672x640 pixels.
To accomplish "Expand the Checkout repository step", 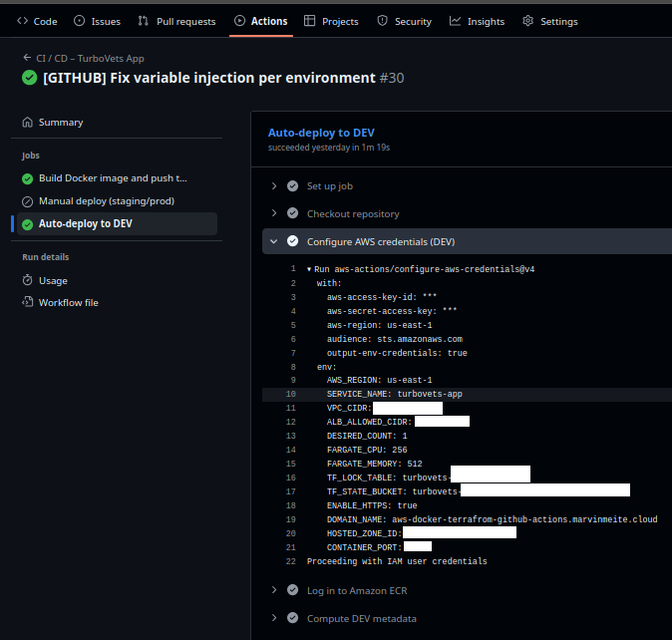I will (x=274, y=213).
